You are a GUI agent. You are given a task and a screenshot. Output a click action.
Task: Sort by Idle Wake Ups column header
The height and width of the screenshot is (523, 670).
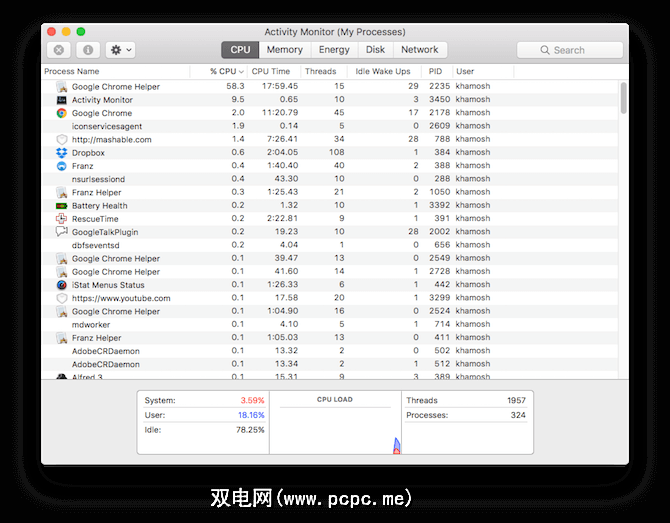point(384,71)
